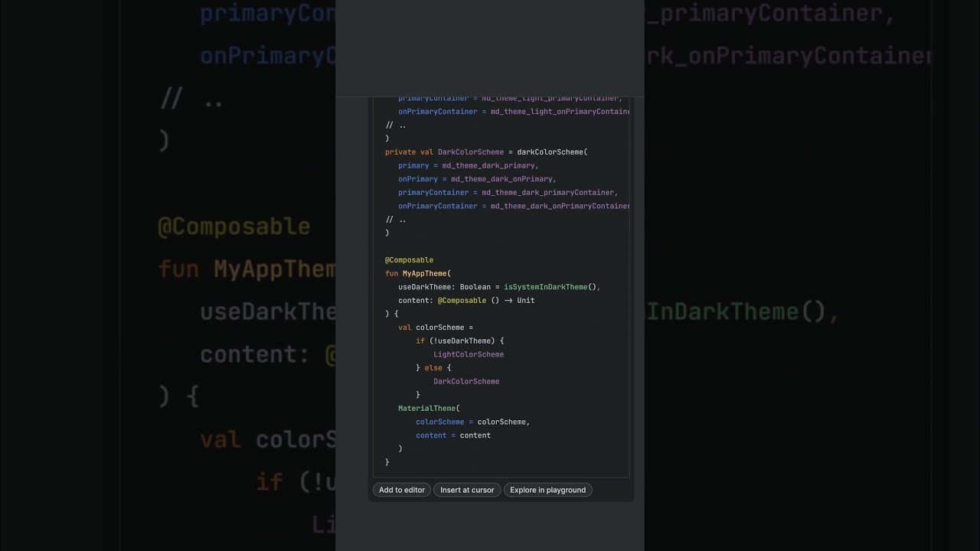Click primaryContainer = md_theme_dark_primaryContainer line
This screenshot has height=551, width=980.
coord(508,193)
